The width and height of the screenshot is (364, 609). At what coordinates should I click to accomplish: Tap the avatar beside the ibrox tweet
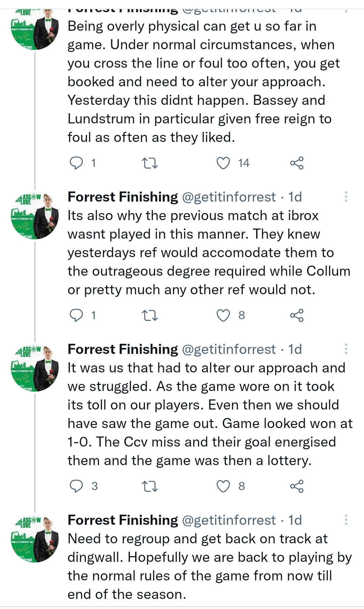pyautogui.click(x=35, y=216)
